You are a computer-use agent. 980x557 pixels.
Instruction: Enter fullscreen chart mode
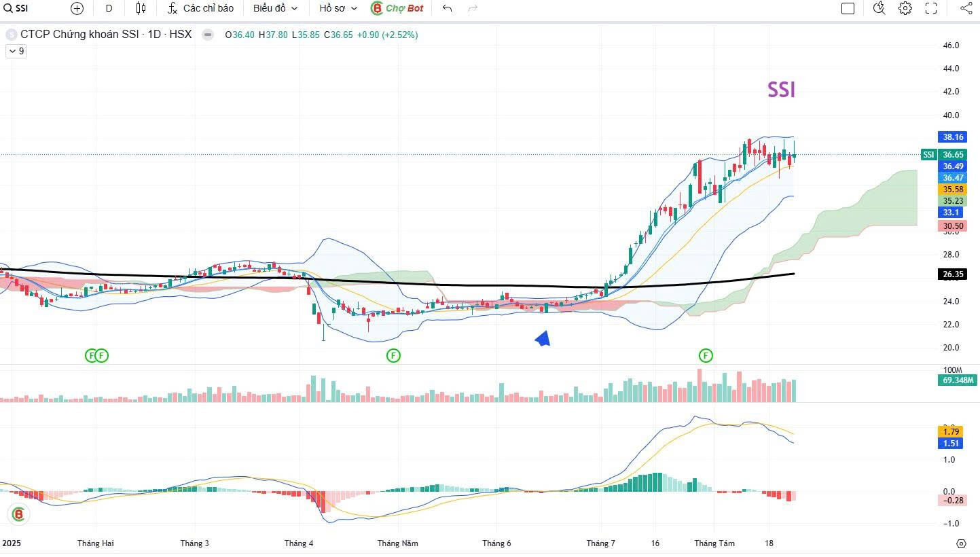pos(931,8)
